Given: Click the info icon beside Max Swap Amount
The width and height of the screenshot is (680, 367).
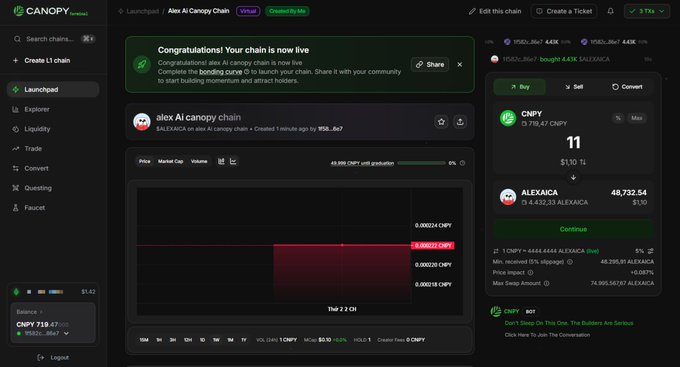Looking at the screenshot, I should tap(546, 284).
